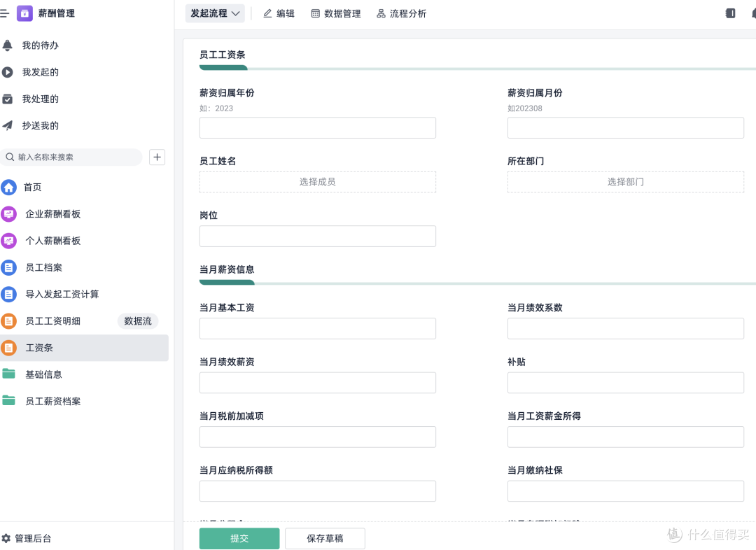The width and height of the screenshot is (756, 550).
Task: Click the 当月绩效系数 input field
Action: coord(626,329)
